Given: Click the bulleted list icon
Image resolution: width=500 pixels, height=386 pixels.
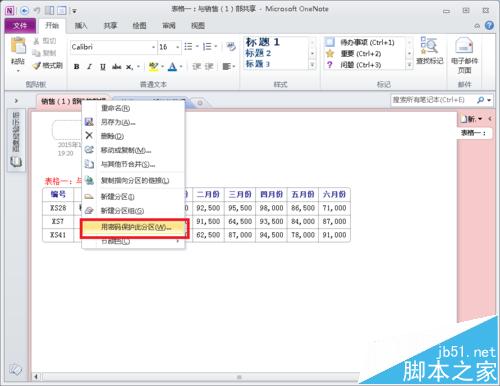Looking at the screenshot, I should click(188, 46).
